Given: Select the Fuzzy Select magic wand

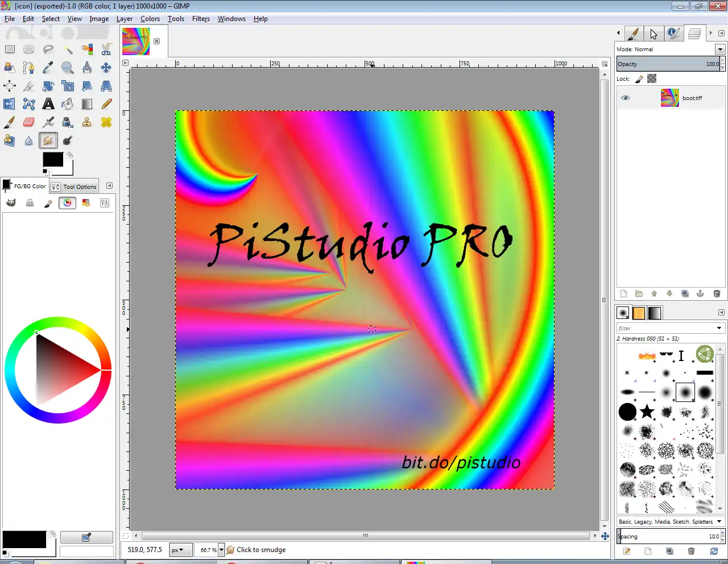Looking at the screenshot, I should coord(68,49).
